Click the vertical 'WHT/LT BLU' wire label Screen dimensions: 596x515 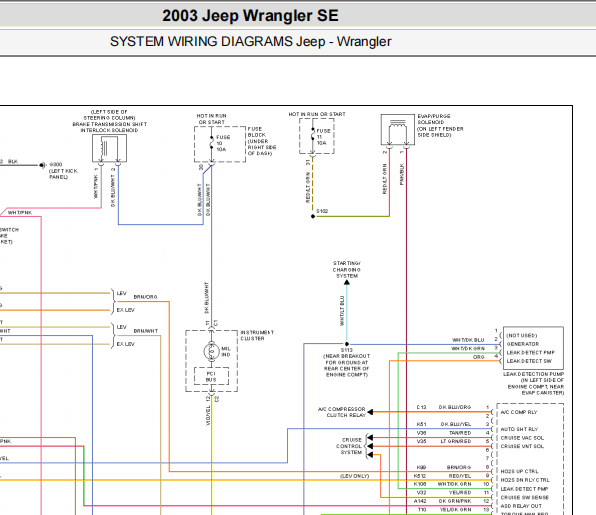342,311
